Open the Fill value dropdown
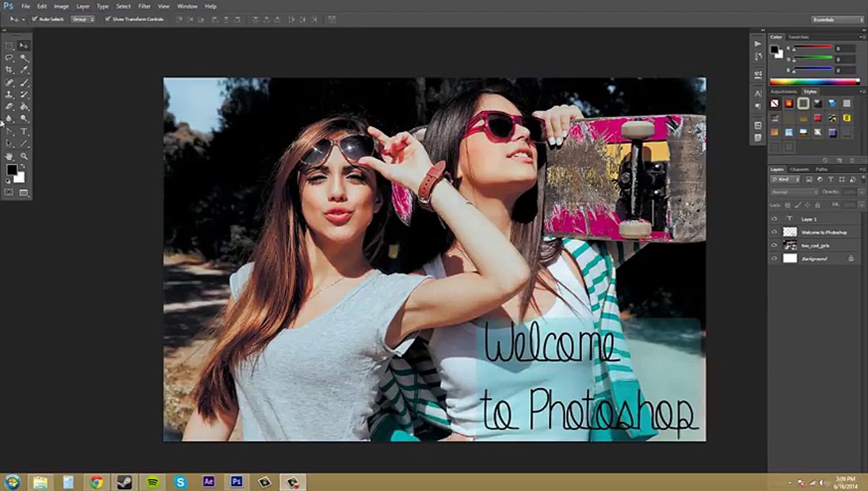The width and height of the screenshot is (868, 491). pyautogui.click(x=861, y=205)
